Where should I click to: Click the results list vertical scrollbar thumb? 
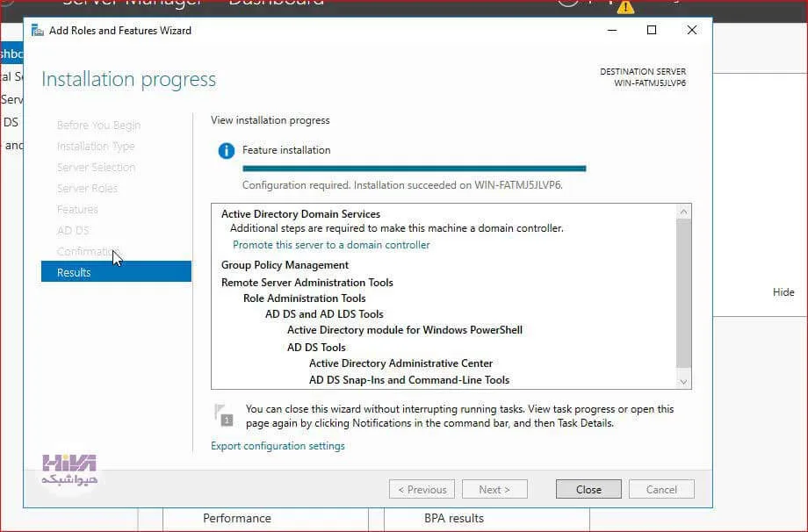[683, 293]
